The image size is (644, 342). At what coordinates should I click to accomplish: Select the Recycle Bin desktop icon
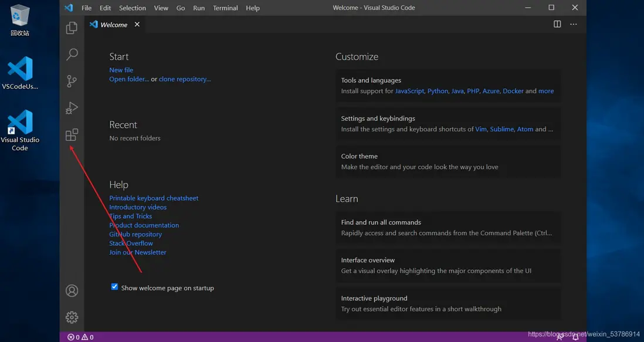click(x=20, y=21)
